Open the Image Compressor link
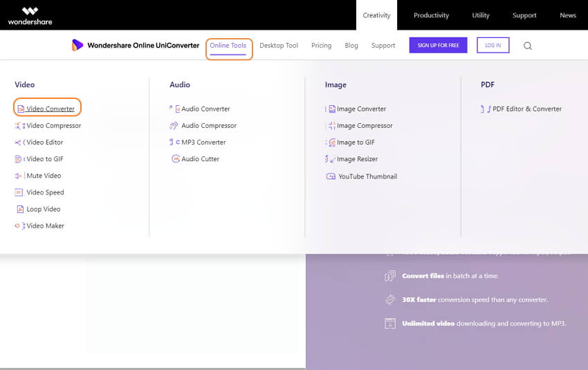Screen dimensions: 588x370 (x=365, y=126)
